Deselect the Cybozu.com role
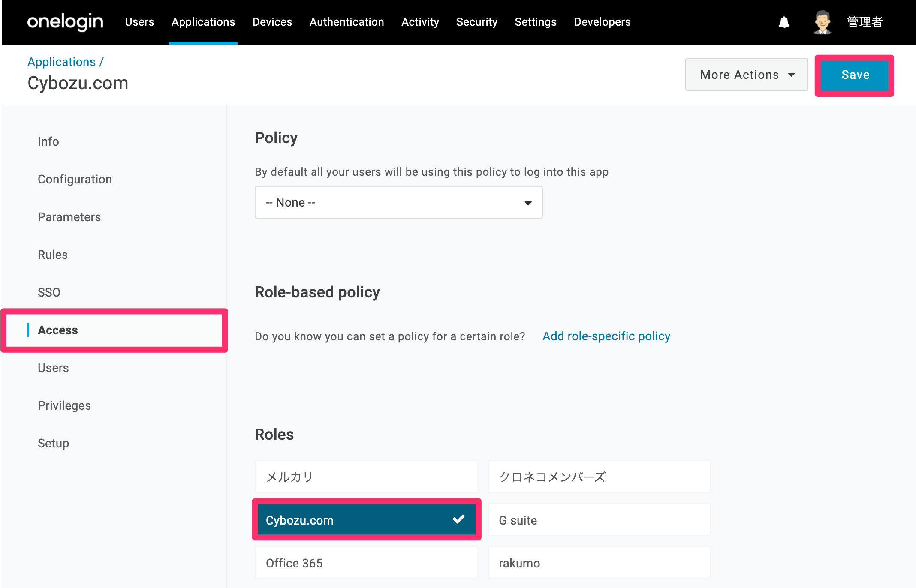Screen dimensions: 916x588 point(367,519)
